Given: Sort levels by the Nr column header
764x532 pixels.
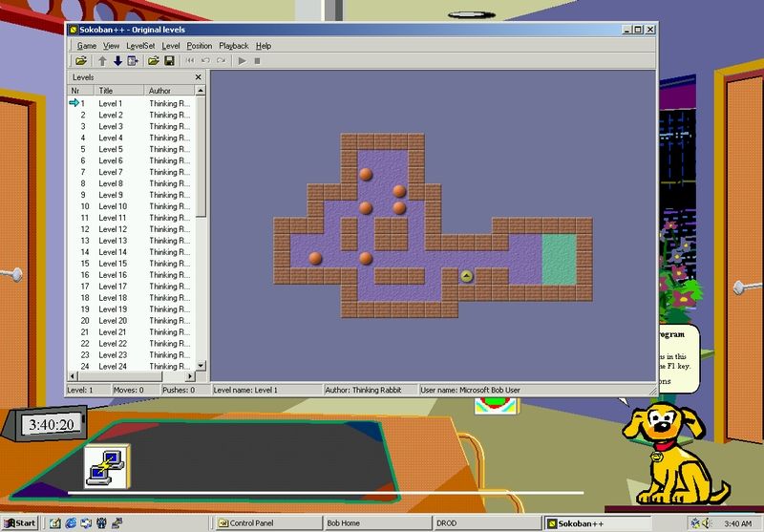Looking at the screenshot, I should (x=80, y=91).
